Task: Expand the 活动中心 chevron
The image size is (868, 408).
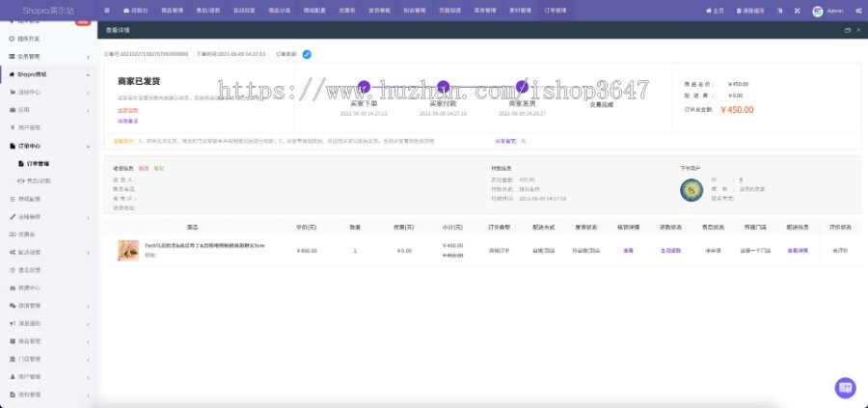Action: (88, 93)
